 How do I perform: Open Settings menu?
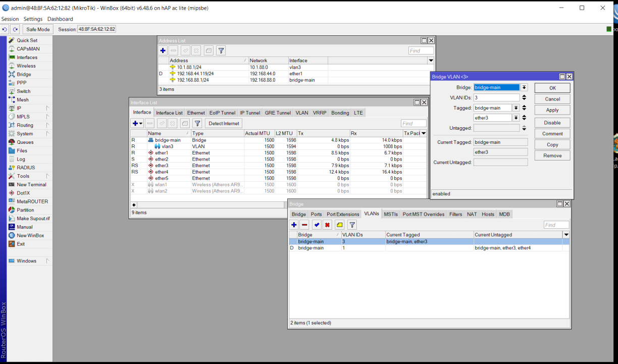pos(33,19)
